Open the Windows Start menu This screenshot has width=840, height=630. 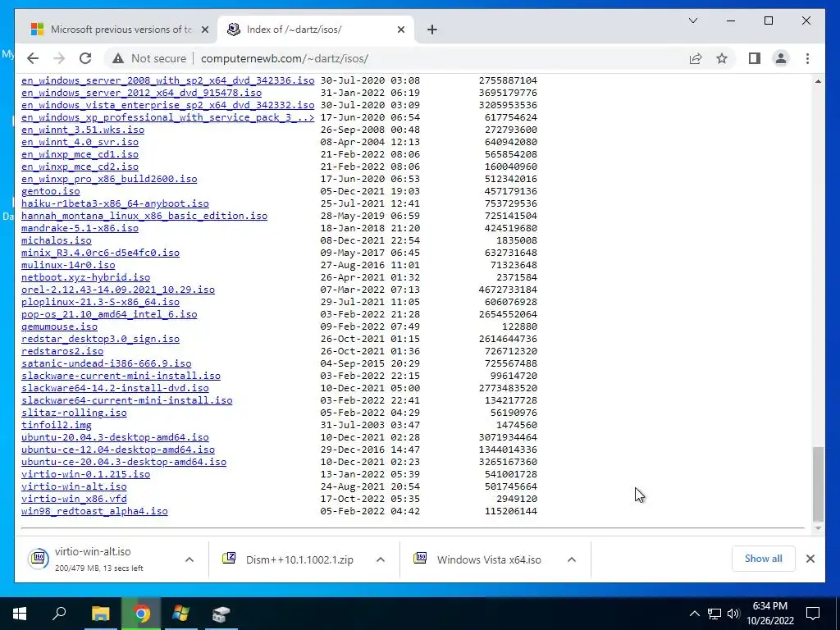click(x=20, y=614)
